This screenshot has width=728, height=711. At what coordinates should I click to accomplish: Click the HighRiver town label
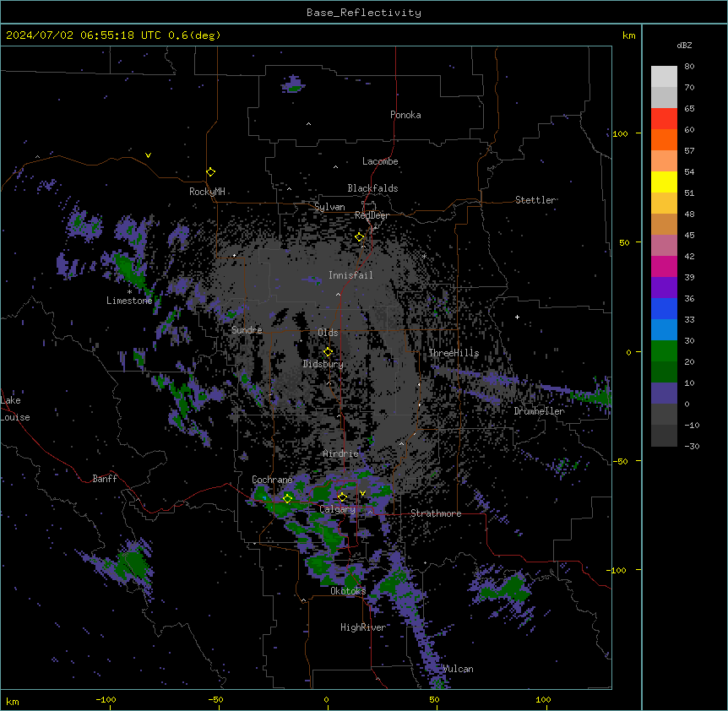click(x=362, y=627)
